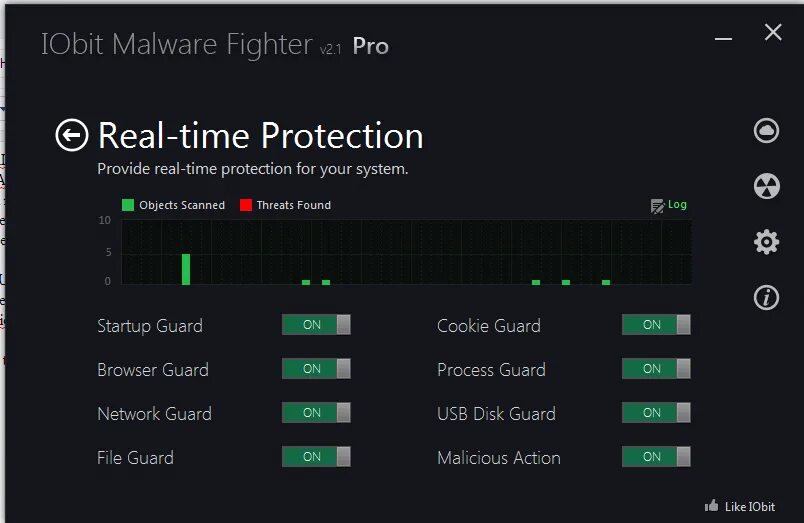Click the Like IObit link
804x523 pixels.
(x=750, y=507)
